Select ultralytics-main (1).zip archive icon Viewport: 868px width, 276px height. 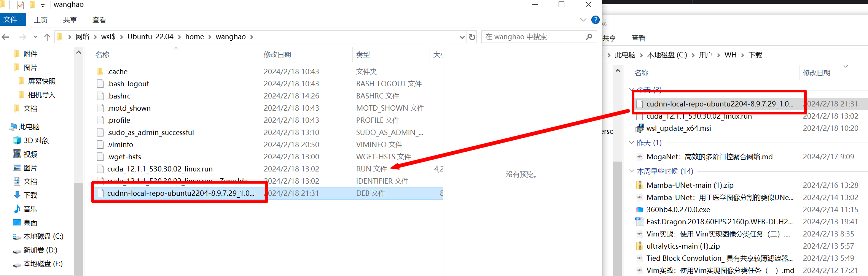pos(640,246)
